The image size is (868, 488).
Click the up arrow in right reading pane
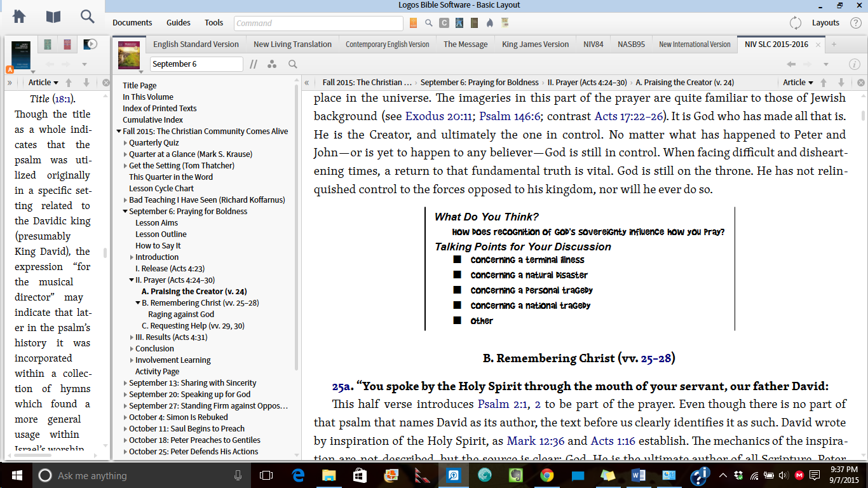[x=824, y=83]
